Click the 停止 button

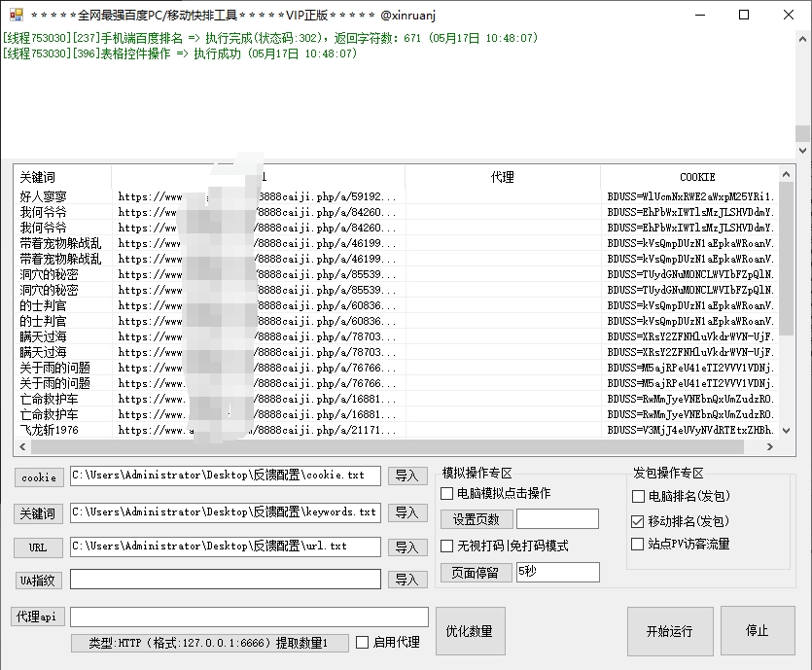[758, 631]
